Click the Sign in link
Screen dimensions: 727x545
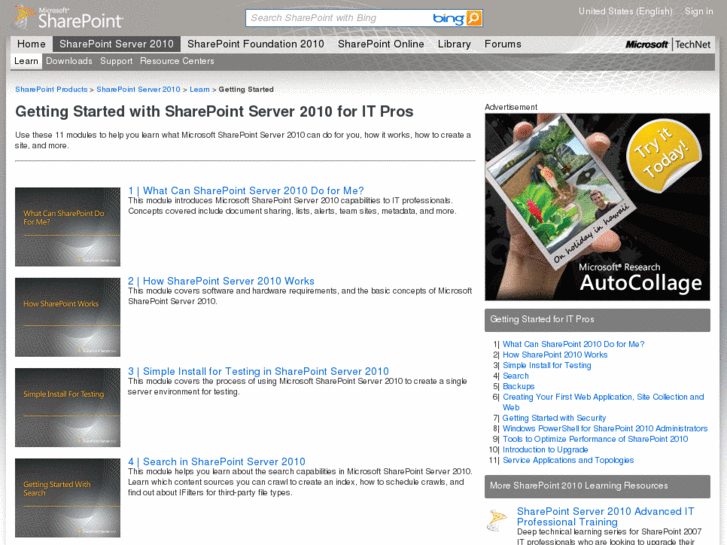coord(699,11)
